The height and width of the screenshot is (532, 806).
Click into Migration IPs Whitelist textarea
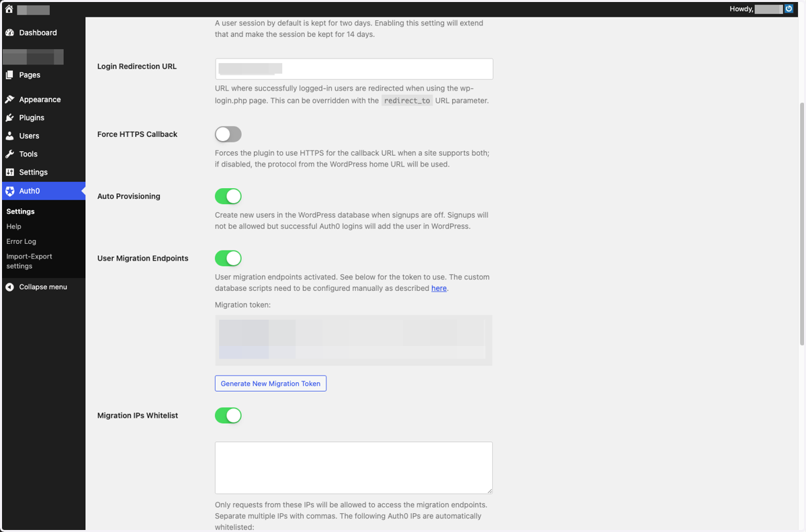pyautogui.click(x=354, y=468)
